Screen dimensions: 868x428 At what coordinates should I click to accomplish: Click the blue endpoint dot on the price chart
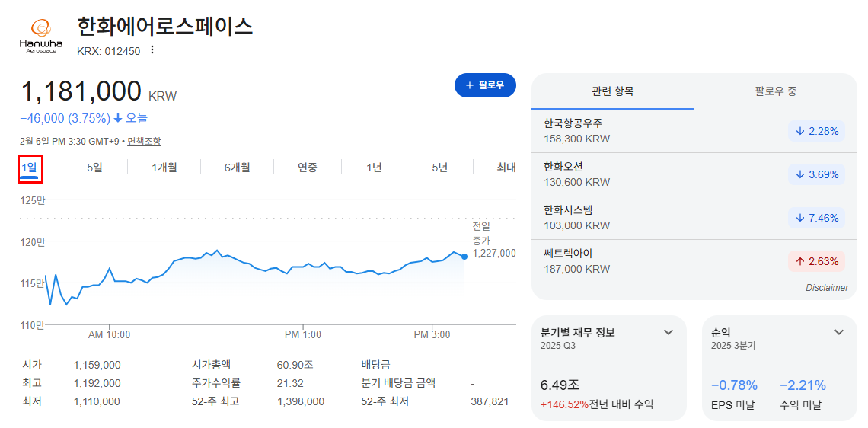pos(464,257)
